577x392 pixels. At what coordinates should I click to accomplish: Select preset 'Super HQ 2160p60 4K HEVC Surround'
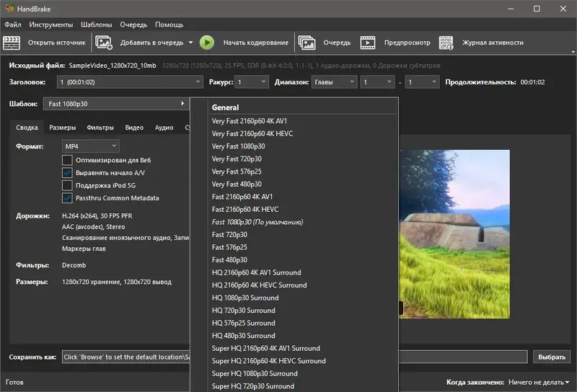(268, 361)
